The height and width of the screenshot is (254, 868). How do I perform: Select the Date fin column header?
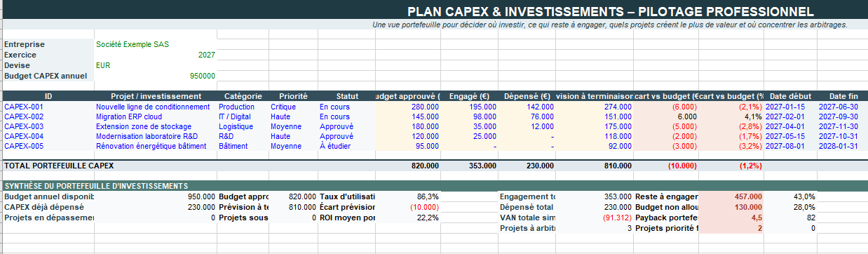click(843, 96)
